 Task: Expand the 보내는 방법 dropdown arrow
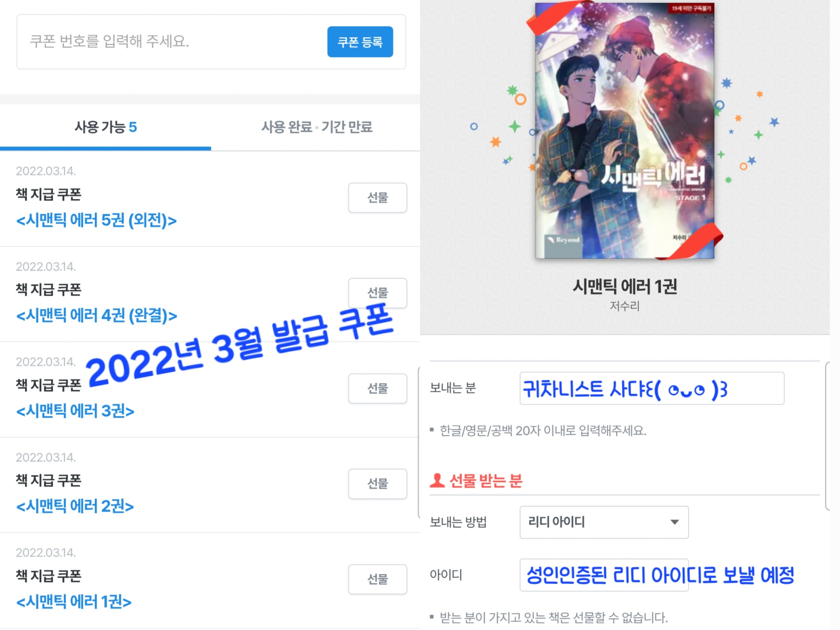pyautogui.click(x=675, y=522)
